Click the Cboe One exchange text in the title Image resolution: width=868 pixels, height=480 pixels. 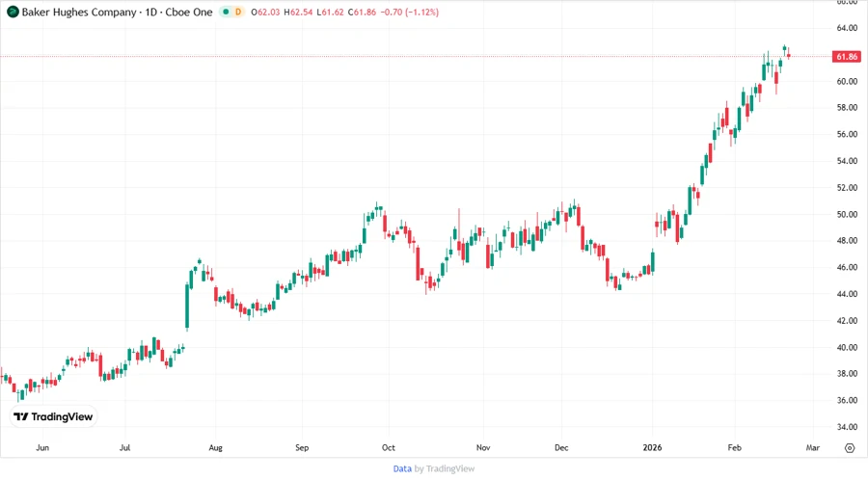(x=189, y=13)
